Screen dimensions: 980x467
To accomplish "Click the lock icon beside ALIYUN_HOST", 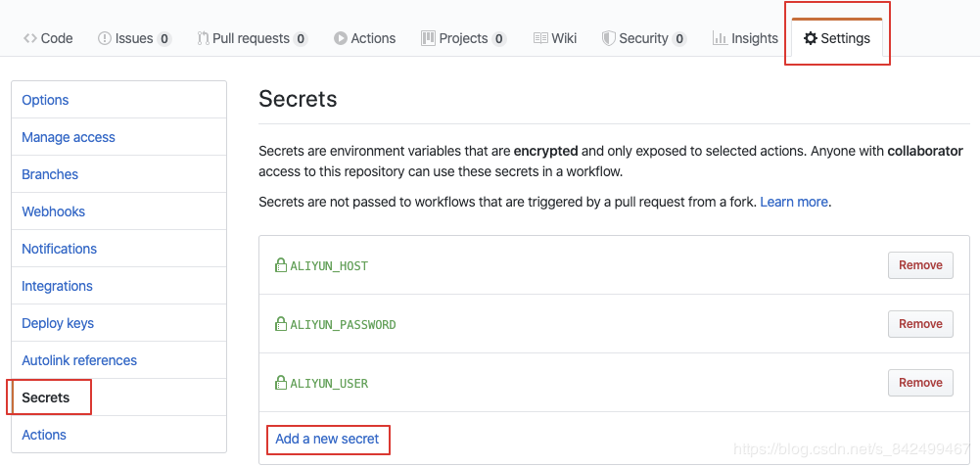I will 281,265.
